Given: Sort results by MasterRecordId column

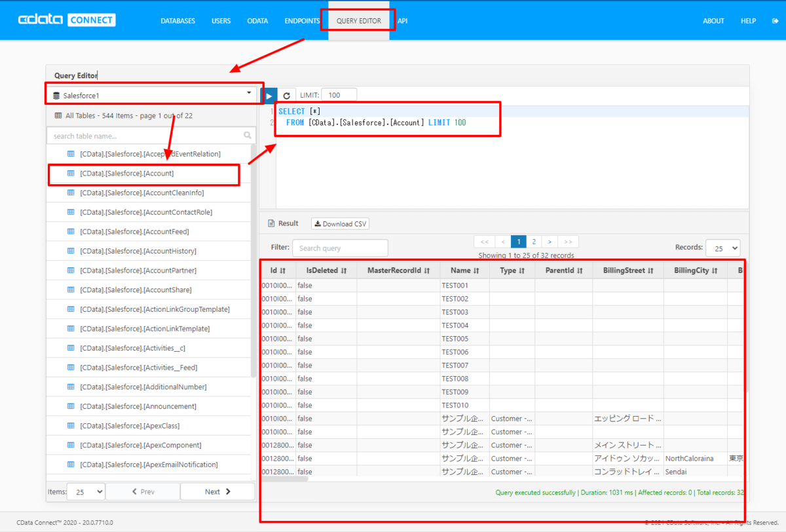Looking at the screenshot, I should (398, 270).
